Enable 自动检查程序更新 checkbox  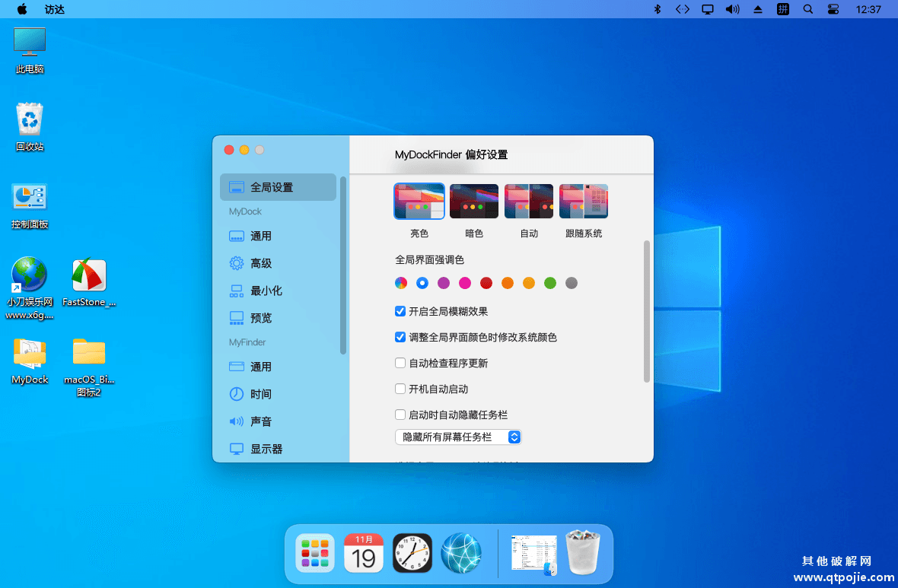[400, 363]
